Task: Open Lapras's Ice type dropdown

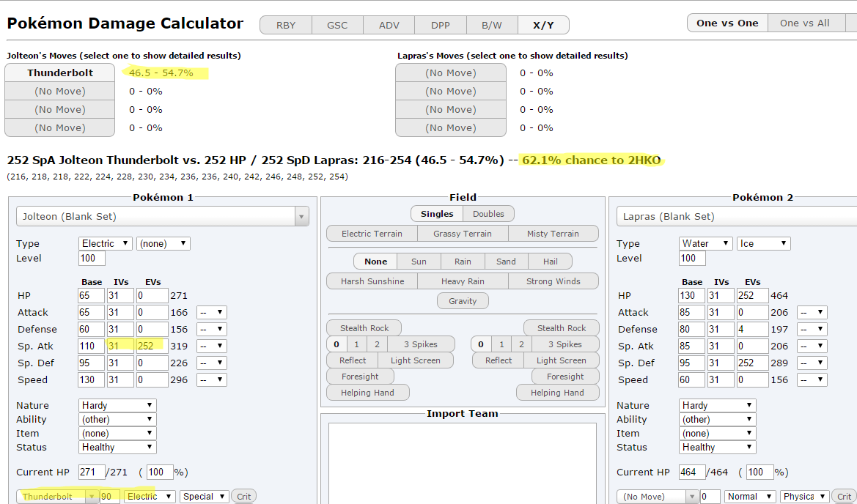Action: 764,243
